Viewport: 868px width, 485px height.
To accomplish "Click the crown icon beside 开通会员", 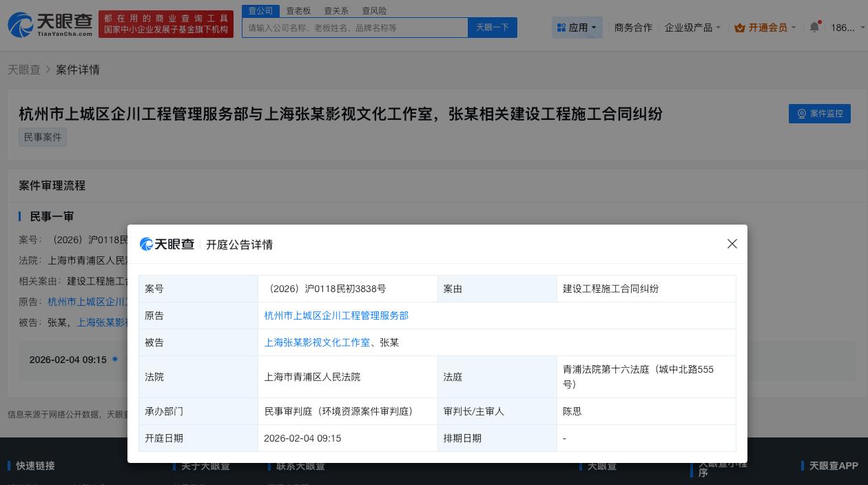I will tap(740, 28).
